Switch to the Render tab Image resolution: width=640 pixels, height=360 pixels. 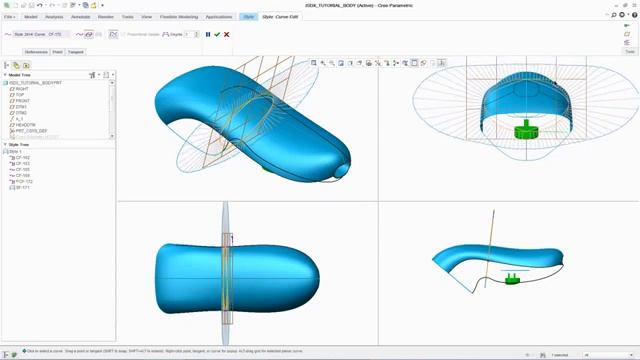click(x=106, y=17)
